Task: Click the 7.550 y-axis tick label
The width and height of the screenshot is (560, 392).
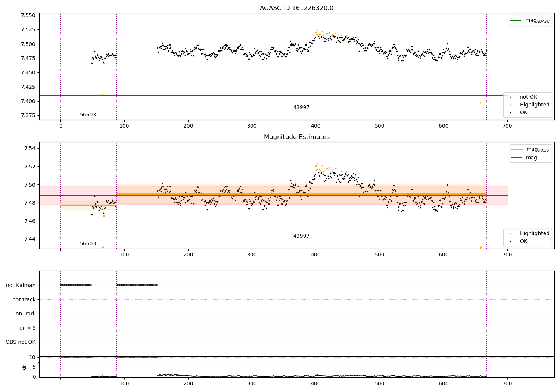Action: [28, 16]
